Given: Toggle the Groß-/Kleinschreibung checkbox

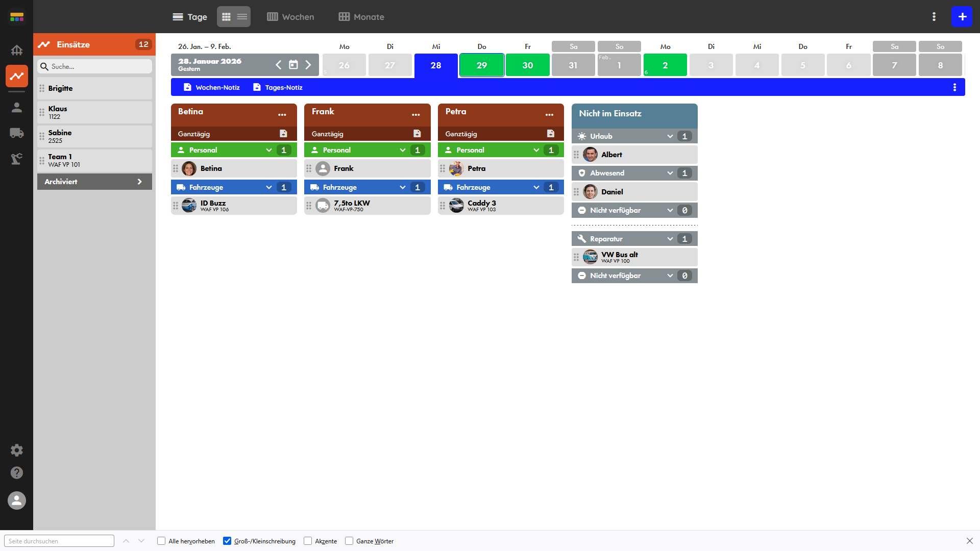Looking at the screenshot, I should coord(227,541).
